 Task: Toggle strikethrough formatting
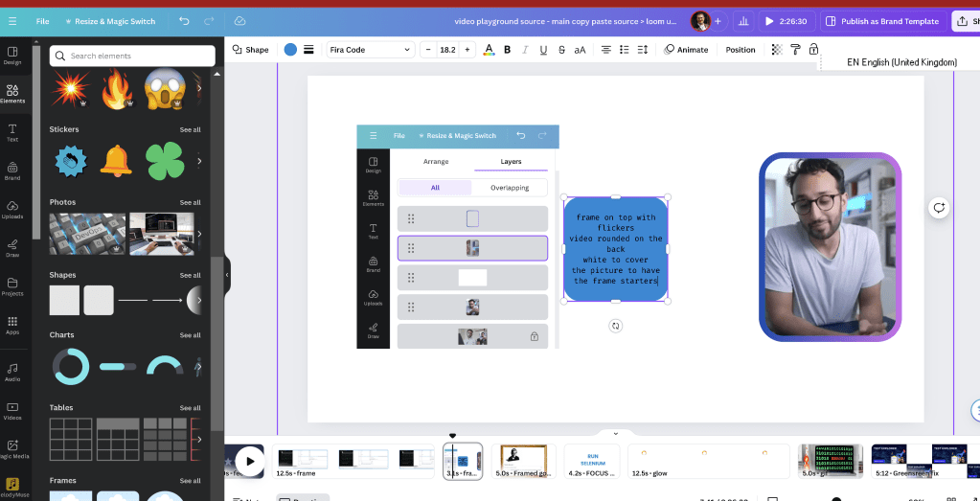(x=561, y=50)
